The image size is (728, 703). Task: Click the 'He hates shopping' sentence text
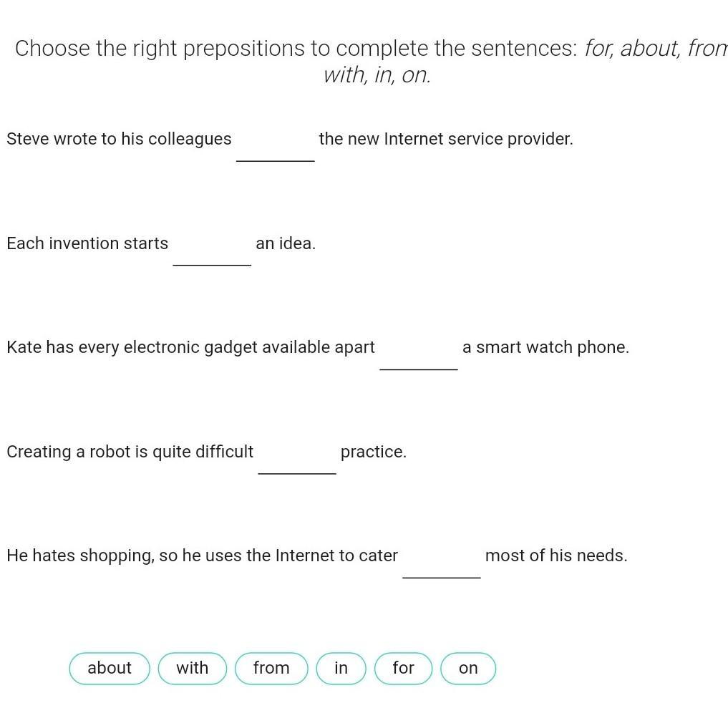tap(202, 556)
